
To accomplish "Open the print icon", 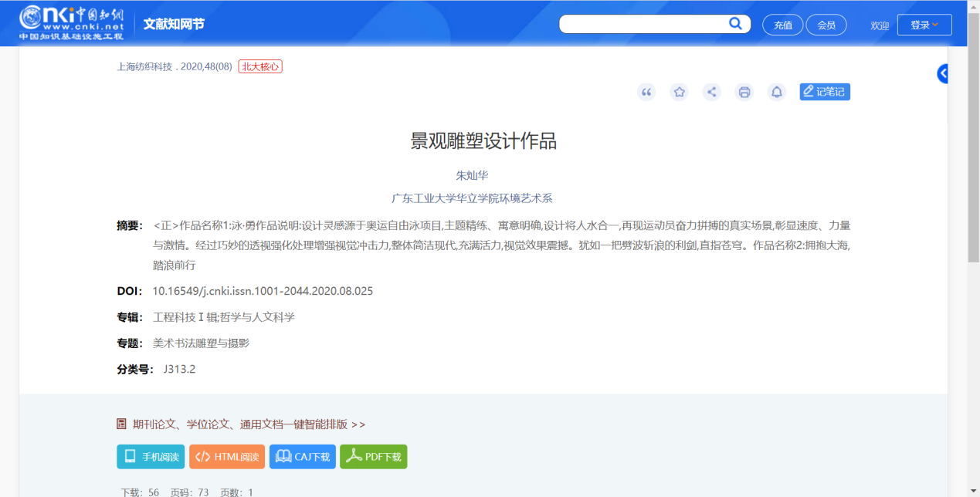I will point(744,91).
